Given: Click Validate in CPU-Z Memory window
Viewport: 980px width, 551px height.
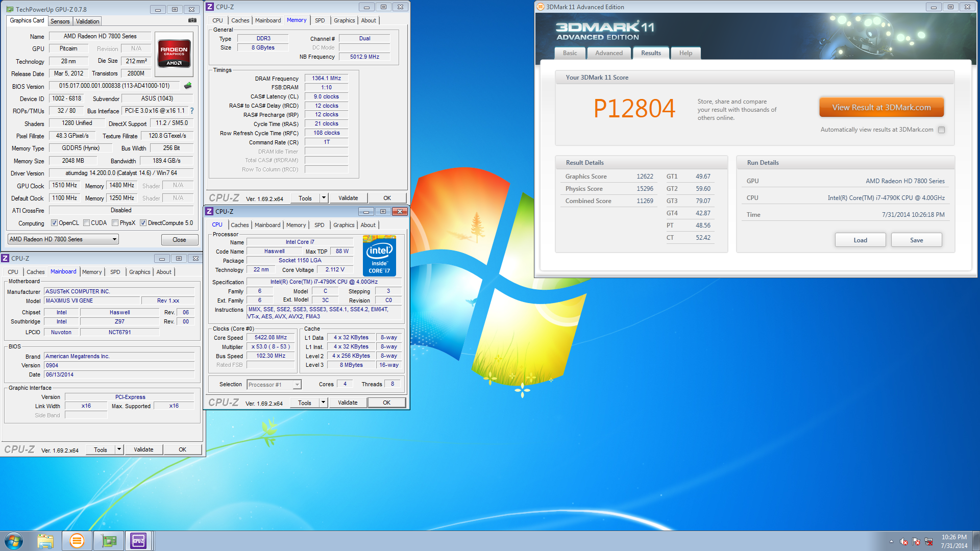Looking at the screenshot, I should pyautogui.click(x=348, y=198).
